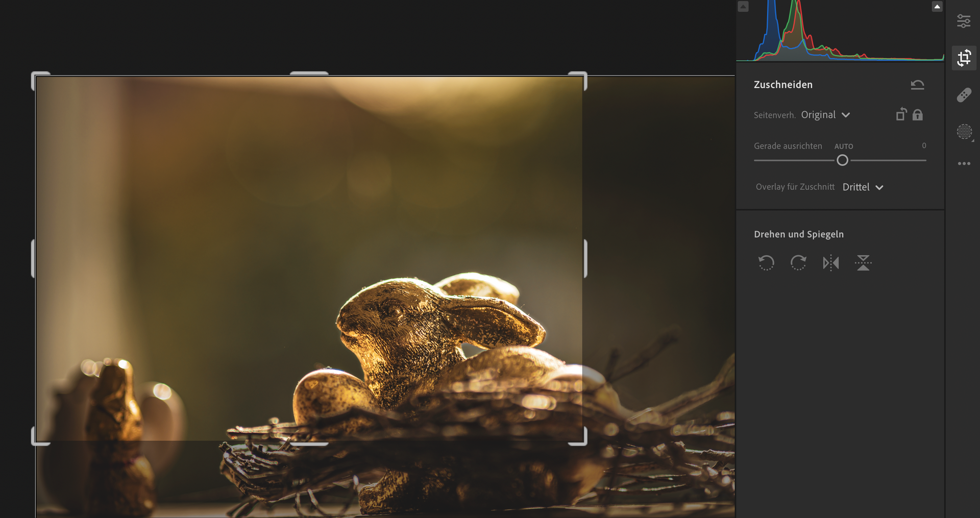Rotate the image counterclockwise
980x518 pixels.
(766, 263)
